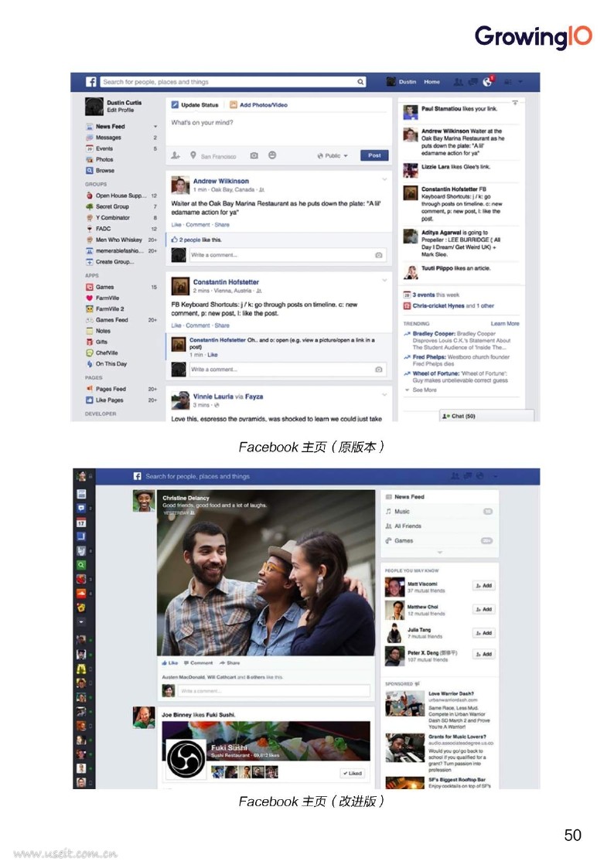
Task: Open Y Combinator group
Action: pyautogui.click(x=113, y=217)
